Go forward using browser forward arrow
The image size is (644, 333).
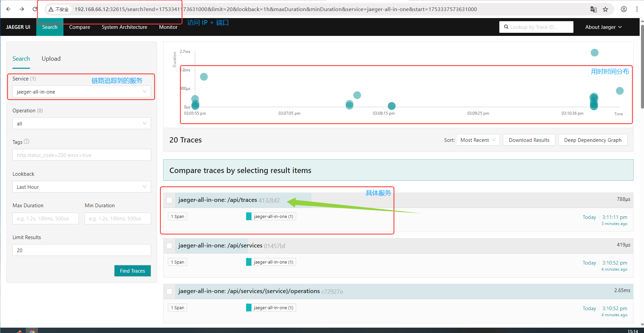click(x=22, y=9)
